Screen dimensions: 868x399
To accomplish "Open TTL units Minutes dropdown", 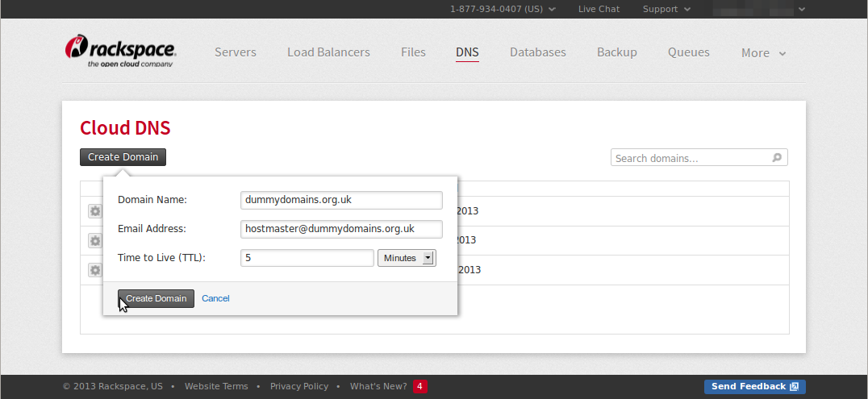I will [x=407, y=258].
